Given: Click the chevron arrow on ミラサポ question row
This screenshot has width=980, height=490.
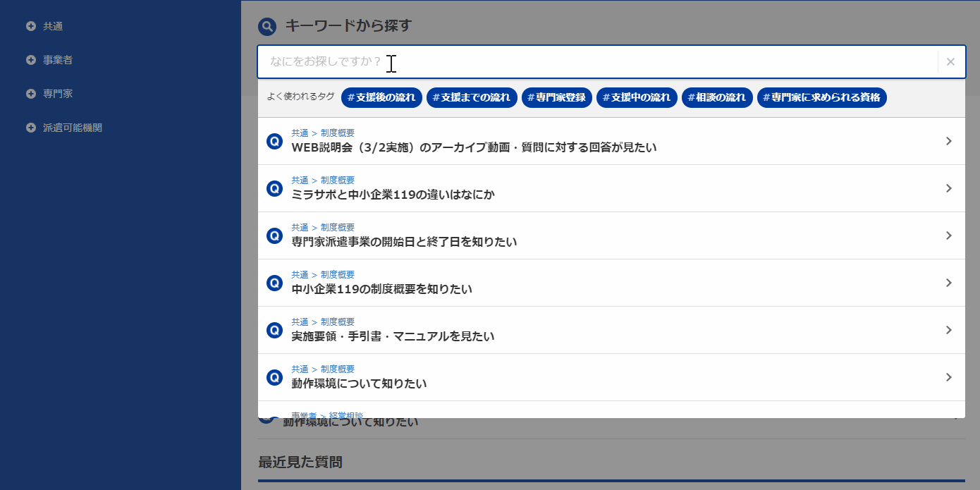Looking at the screenshot, I should [x=948, y=188].
